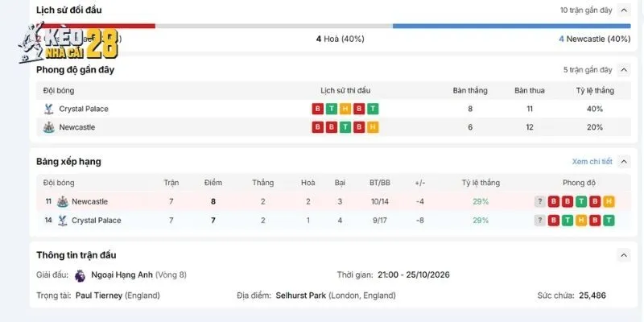Click green T badge in Newcastle standings row
The image size is (644, 322).
tap(581, 202)
